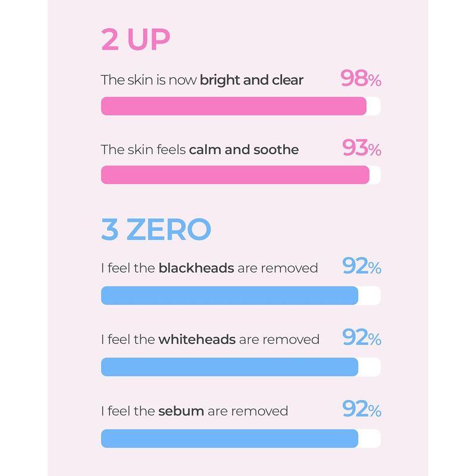
Task: Click the blue blackheads progress bar
Action: [x=229, y=296]
